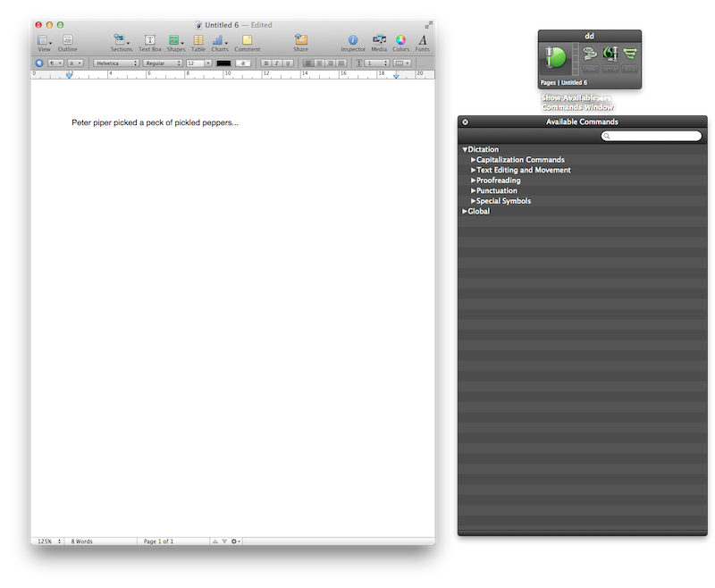Expand Text Editing and Movement
715x588 pixels.
[x=474, y=170]
